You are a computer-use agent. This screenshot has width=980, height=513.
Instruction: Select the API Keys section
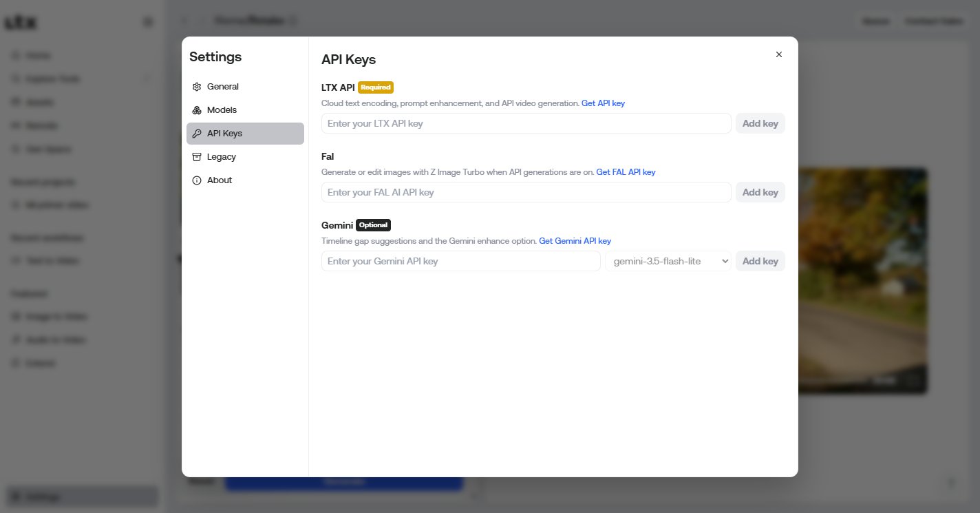(x=245, y=134)
